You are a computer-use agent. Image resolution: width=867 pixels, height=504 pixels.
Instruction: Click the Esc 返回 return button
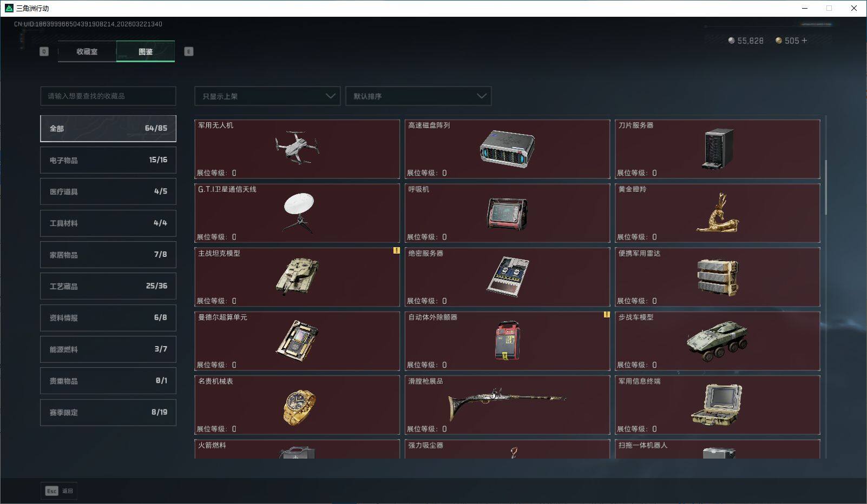click(58, 490)
